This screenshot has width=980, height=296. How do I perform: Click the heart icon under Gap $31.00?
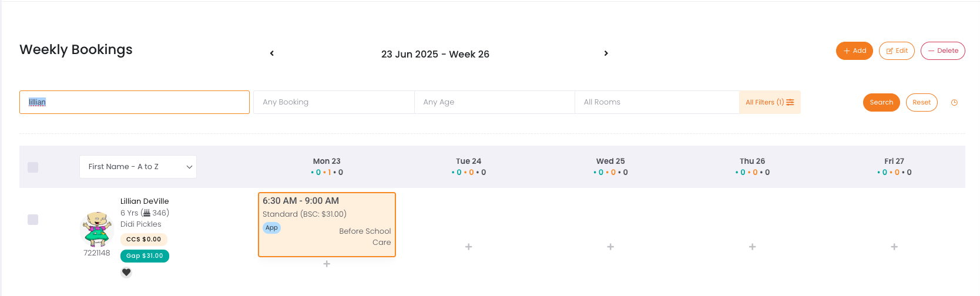pyautogui.click(x=126, y=273)
